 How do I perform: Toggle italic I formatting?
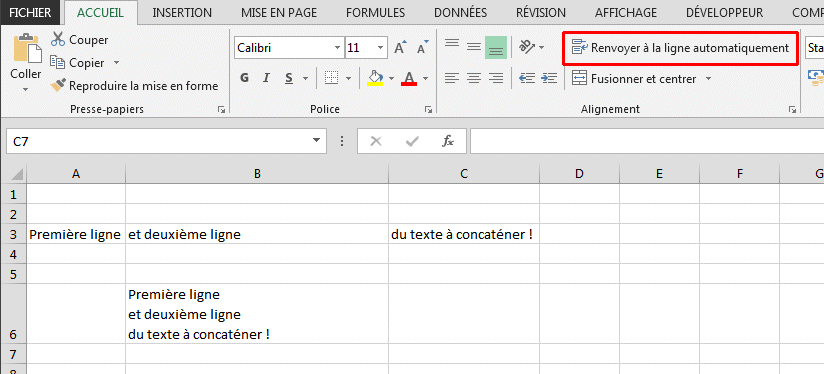pyautogui.click(x=266, y=79)
